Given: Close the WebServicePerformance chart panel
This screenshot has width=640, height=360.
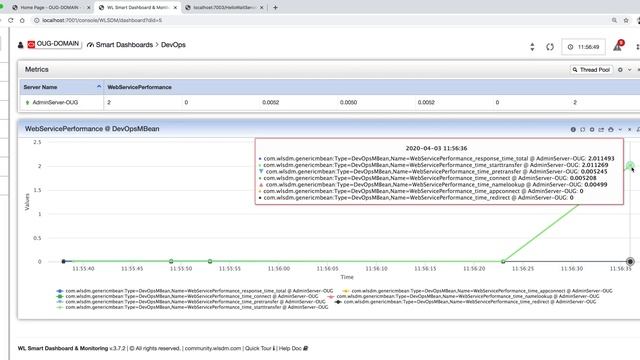Looking at the screenshot, I should pyautogui.click(x=629, y=129).
